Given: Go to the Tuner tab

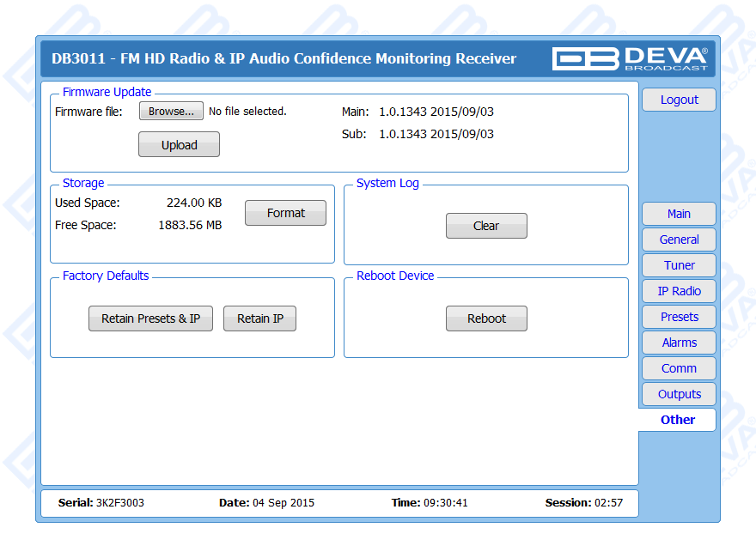Looking at the screenshot, I should [679, 265].
